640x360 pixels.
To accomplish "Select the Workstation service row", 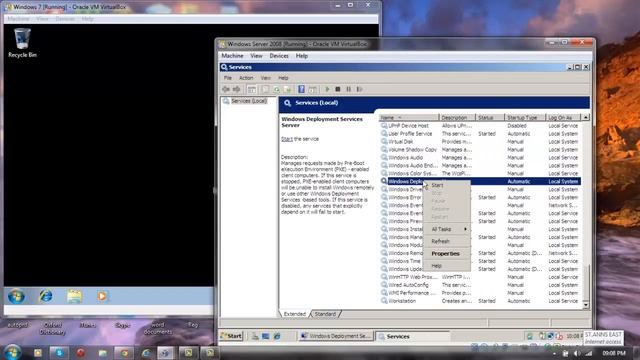I will (480, 301).
